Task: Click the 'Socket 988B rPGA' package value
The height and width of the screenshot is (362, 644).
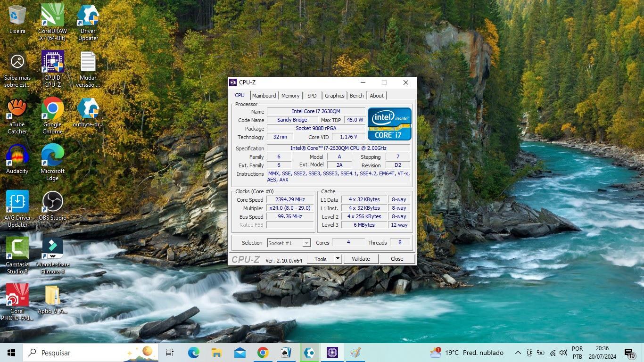Action: point(316,128)
